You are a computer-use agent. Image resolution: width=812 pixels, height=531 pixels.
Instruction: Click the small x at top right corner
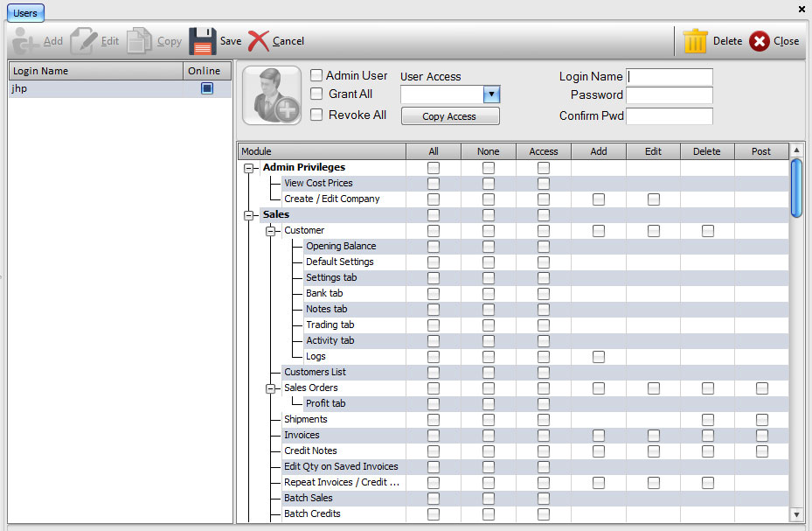(x=802, y=9)
